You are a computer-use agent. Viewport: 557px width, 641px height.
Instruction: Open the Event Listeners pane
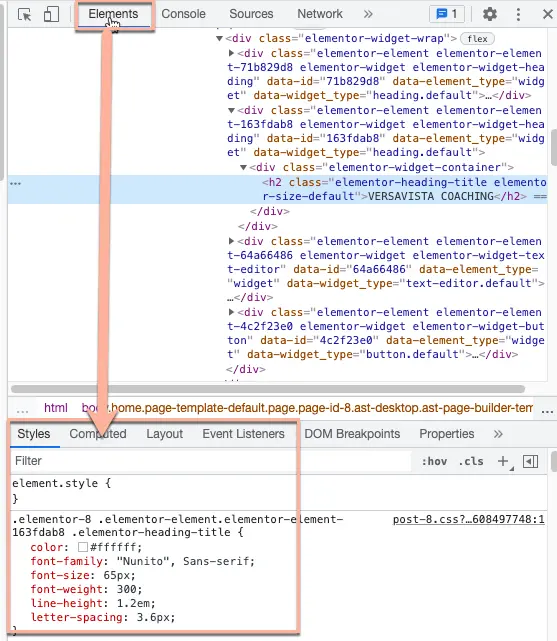click(x=243, y=434)
